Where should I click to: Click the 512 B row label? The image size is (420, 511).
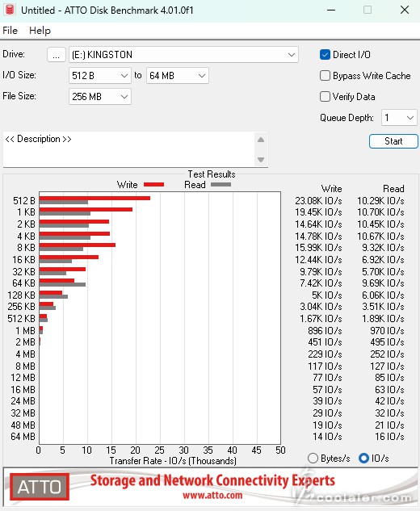coord(24,200)
